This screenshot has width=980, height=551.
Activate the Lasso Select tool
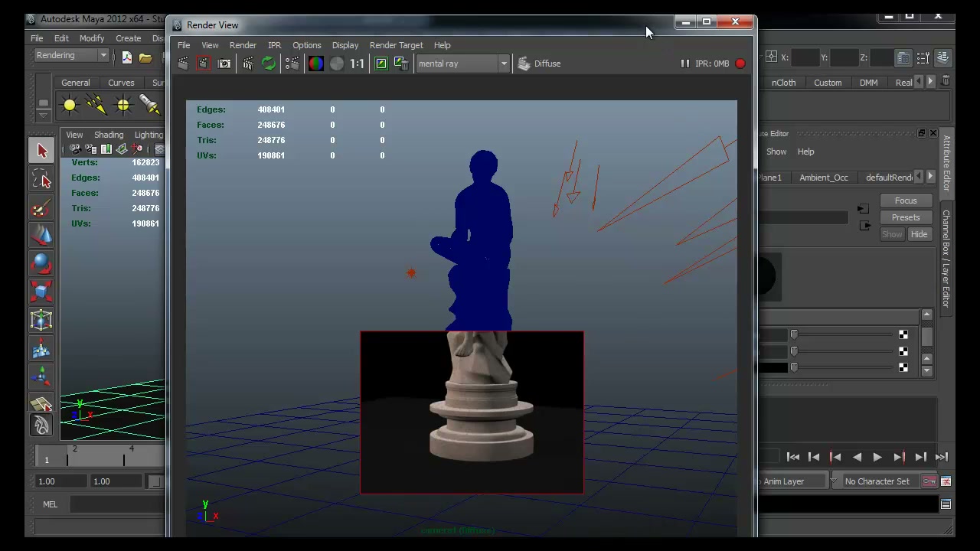point(42,179)
